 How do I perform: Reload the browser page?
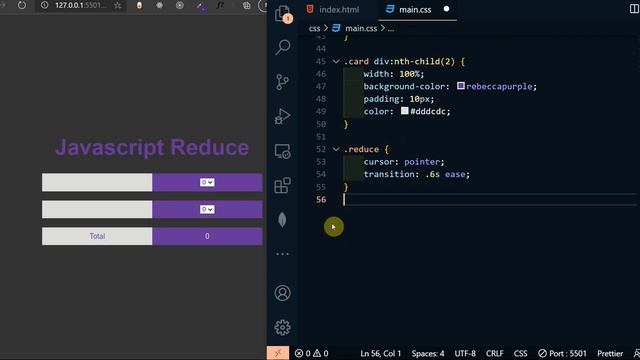click(22, 5)
